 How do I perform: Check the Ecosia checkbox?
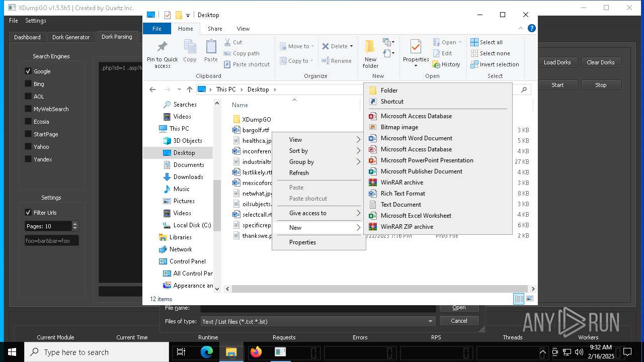(x=28, y=122)
